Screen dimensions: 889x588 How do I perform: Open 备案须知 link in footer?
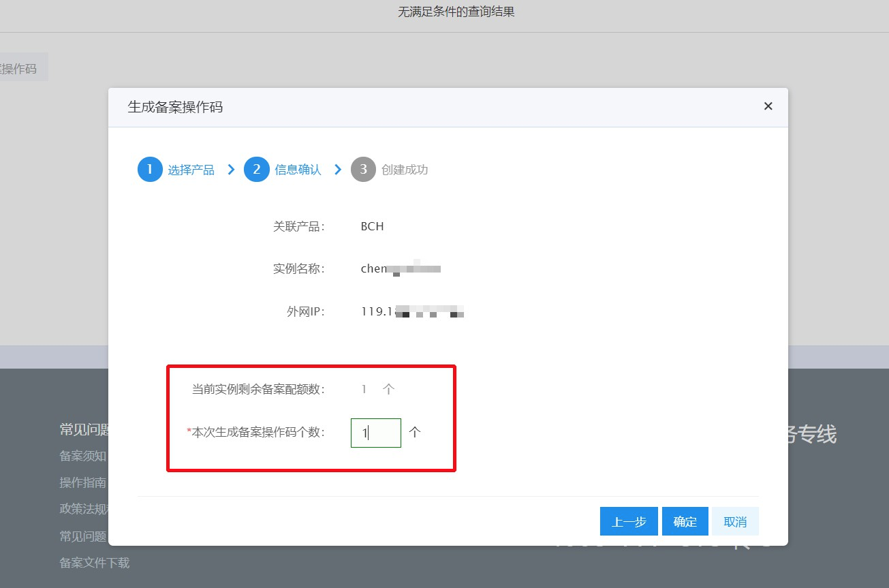pos(83,457)
